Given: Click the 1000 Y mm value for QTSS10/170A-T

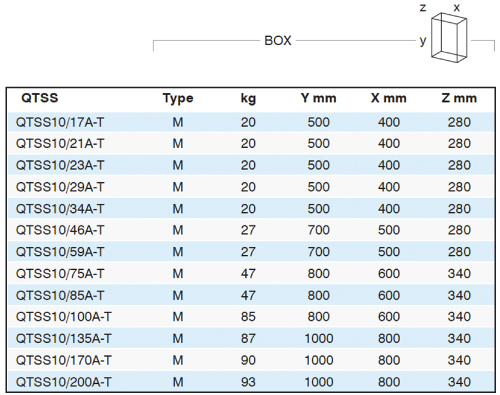Looking at the screenshot, I should tap(319, 360).
